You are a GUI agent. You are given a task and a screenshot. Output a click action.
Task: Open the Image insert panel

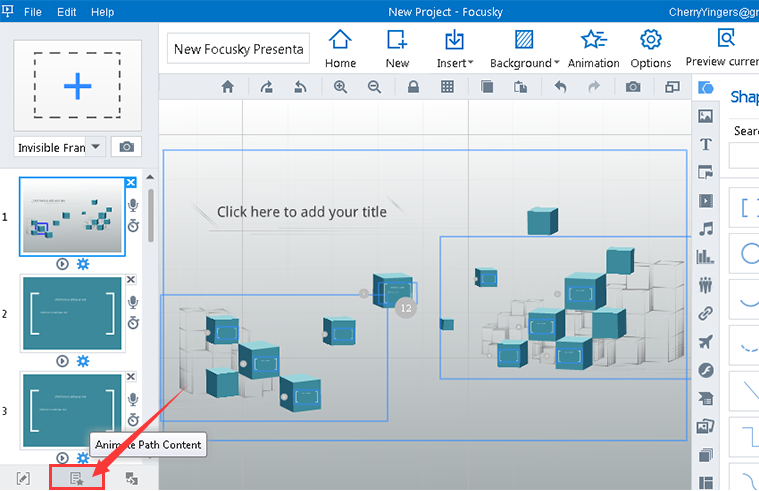(x=706, y=116)
